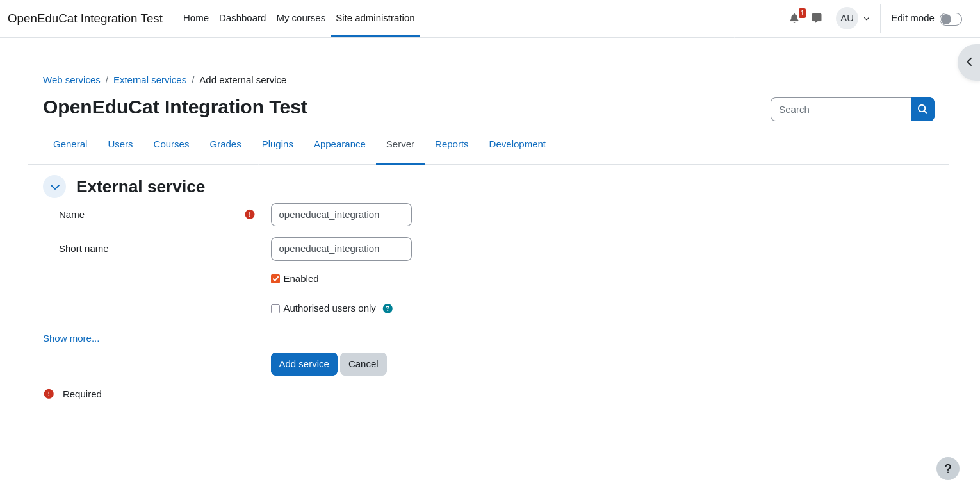Switch to the Users tab
Screen dimensions: 980x500
tap(120, 144)
